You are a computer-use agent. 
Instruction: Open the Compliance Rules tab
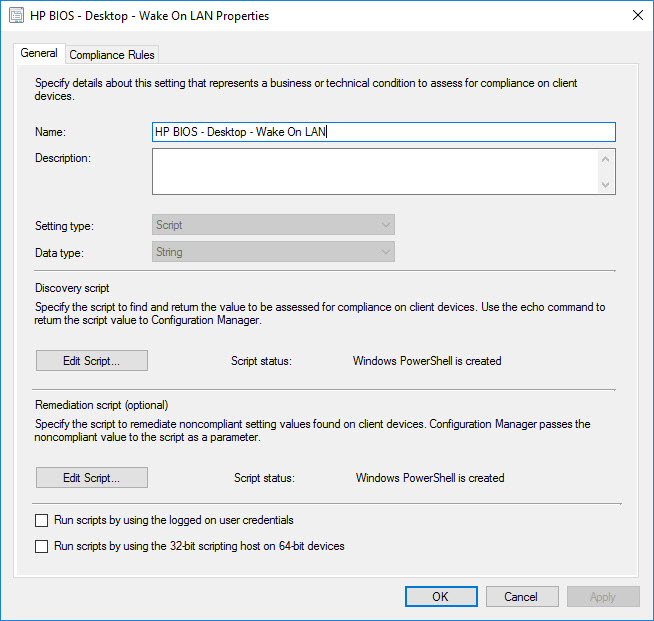[112, 55]
